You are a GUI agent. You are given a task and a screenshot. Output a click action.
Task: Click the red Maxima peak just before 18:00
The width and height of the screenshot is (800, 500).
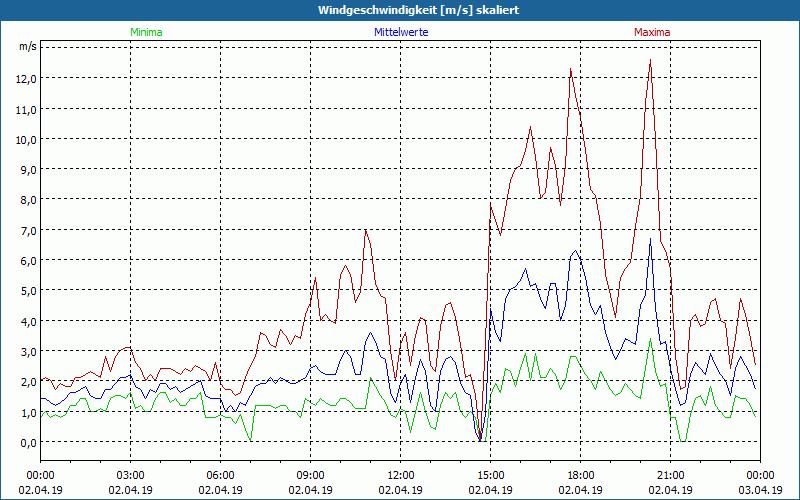571,69
